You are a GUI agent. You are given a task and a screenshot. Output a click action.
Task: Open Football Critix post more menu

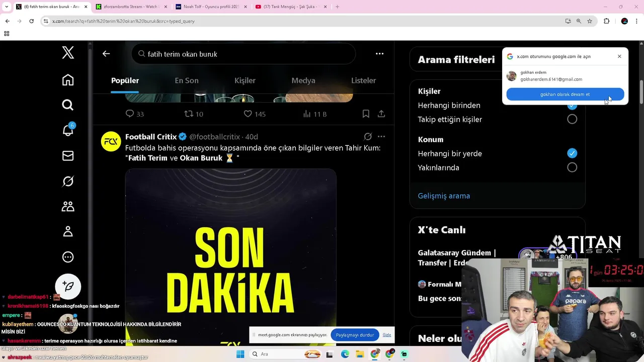pos(381,137)
